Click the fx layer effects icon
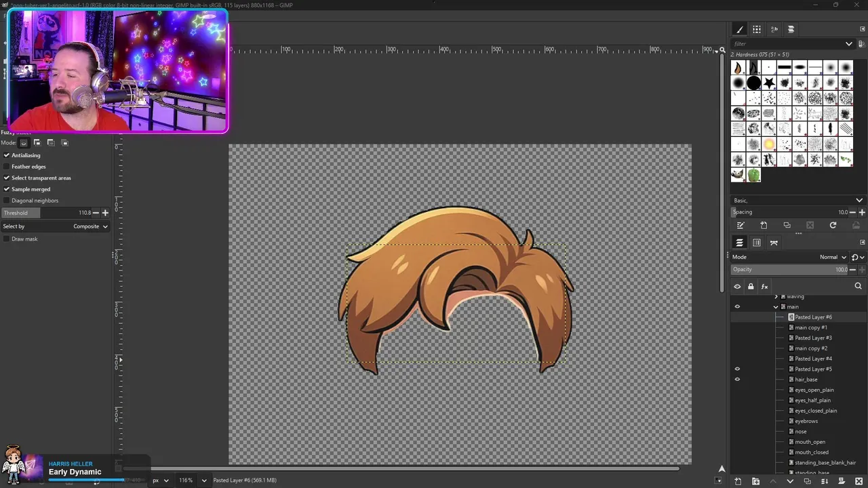This screenshot has height=488, width=868. click(x=764, y=287)
